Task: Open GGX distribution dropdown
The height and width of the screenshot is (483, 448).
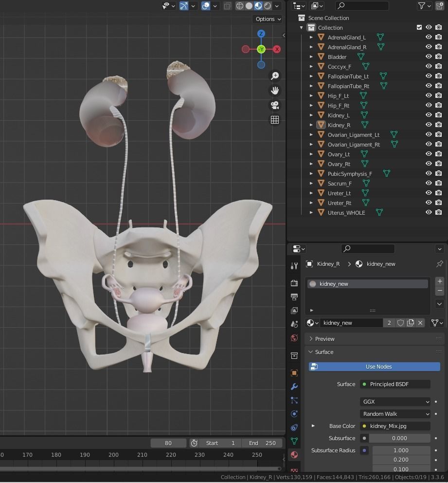Action: [x=395, y=402]
